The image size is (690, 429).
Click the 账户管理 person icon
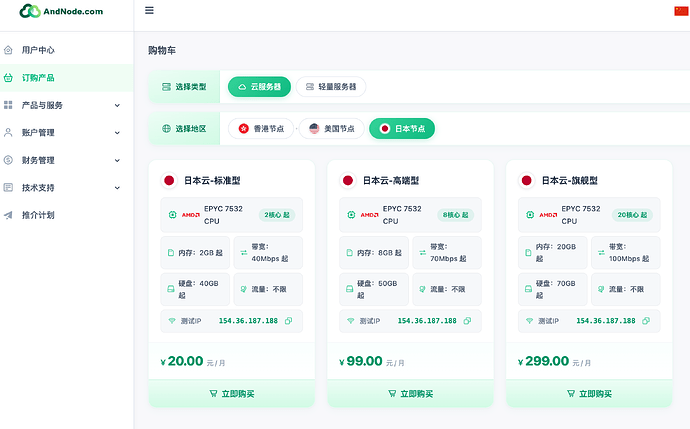tap(8, 132)
